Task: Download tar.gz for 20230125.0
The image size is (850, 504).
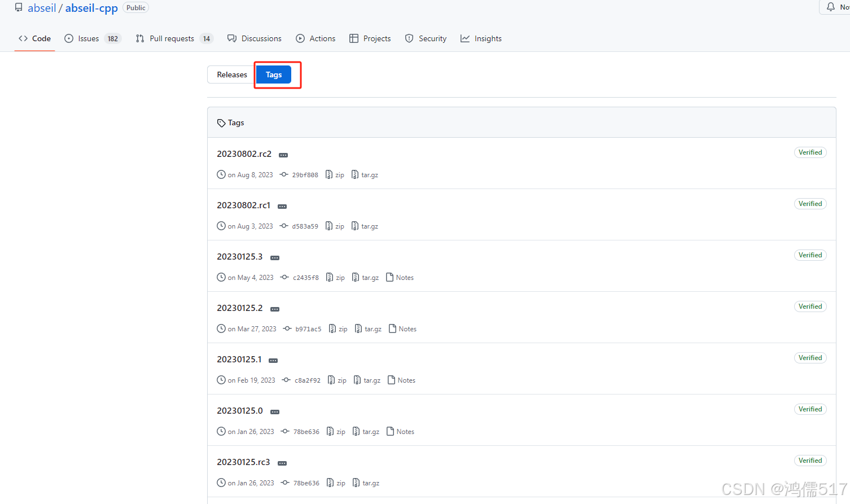Action: coord(366,432)
